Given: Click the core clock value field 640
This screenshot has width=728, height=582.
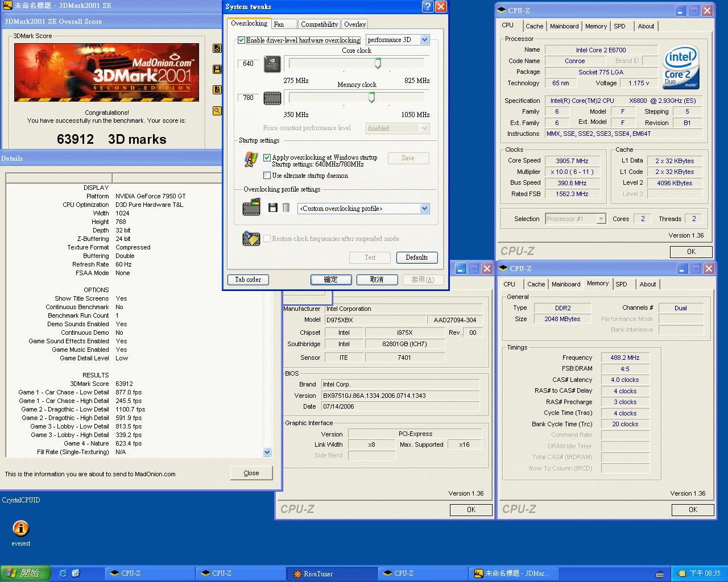Looking at the screenshot, I should point(249,64).
